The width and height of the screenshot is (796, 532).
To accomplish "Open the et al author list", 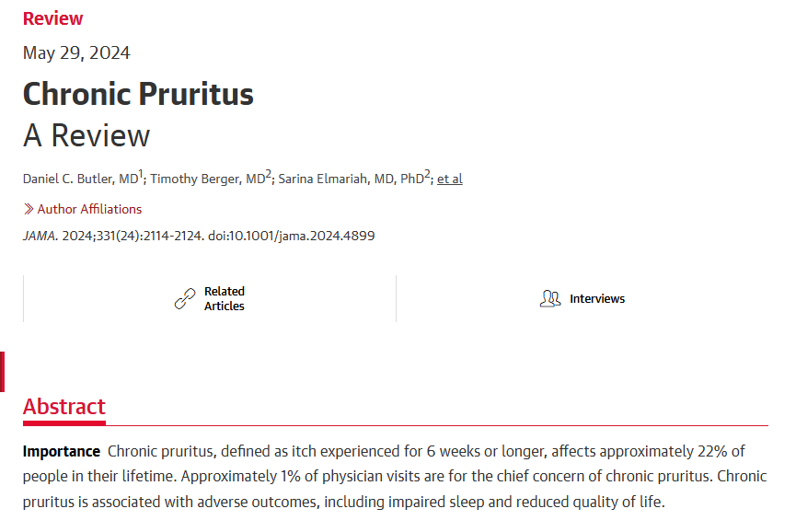I will tap(450, 179).
